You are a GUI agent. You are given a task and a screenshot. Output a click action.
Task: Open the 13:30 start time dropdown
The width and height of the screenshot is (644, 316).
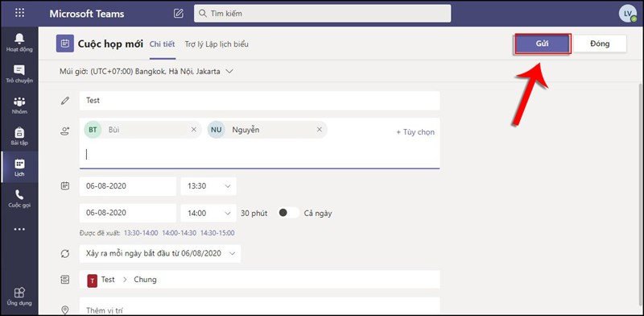click(x=208, y=186)
